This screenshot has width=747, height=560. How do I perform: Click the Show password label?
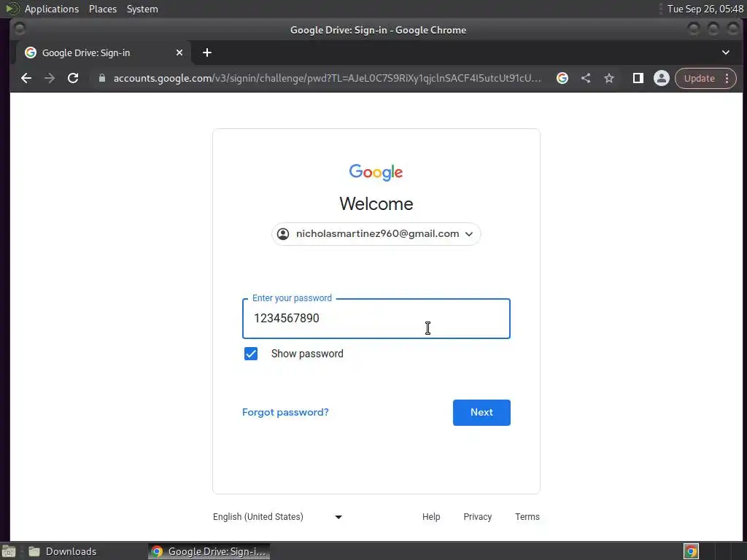[x=307, y=354]
